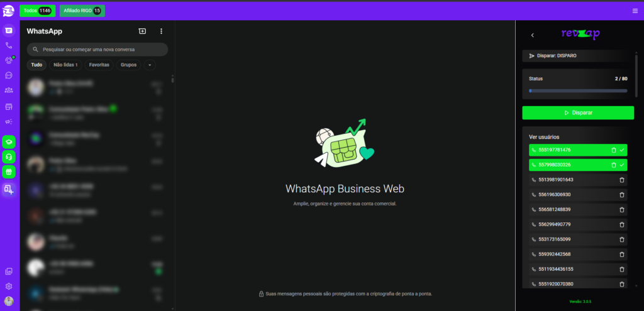Go back with the revzap back arrow

tap(533, 35)
